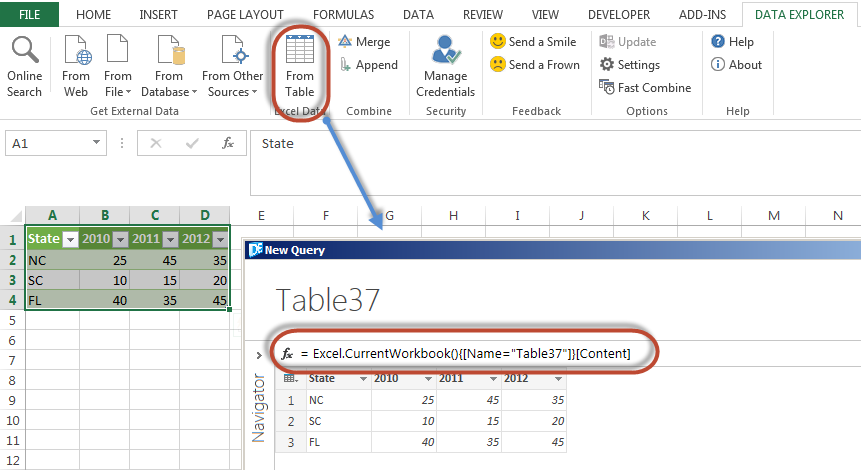Switch to the PAGE LAYOUT tab

pos(245,15)
